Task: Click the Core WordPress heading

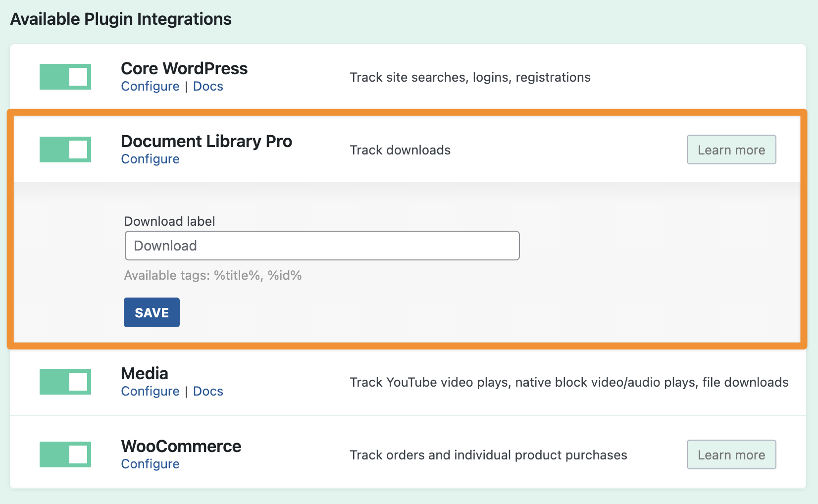Action: tap(184, 68)
